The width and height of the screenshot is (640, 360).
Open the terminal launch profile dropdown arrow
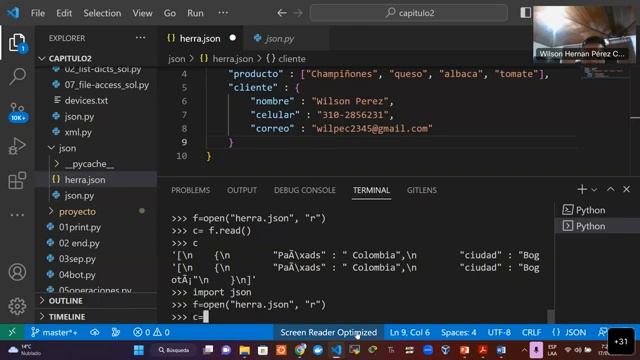coord(594,190)
